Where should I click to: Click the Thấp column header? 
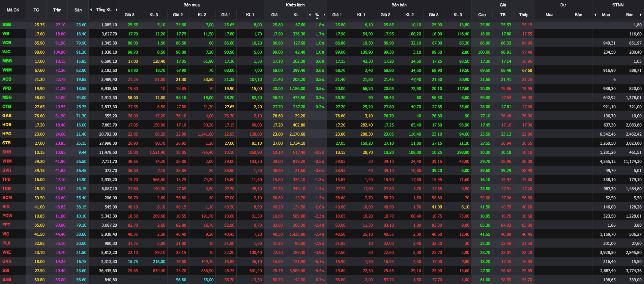pos(524,15)
